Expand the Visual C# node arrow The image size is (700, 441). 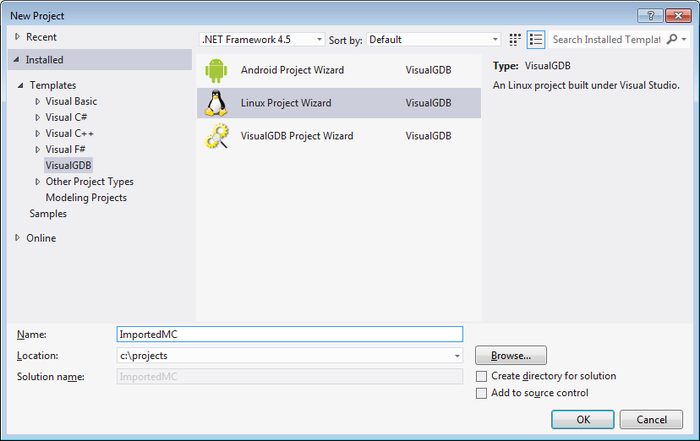[x=38, y=117]
